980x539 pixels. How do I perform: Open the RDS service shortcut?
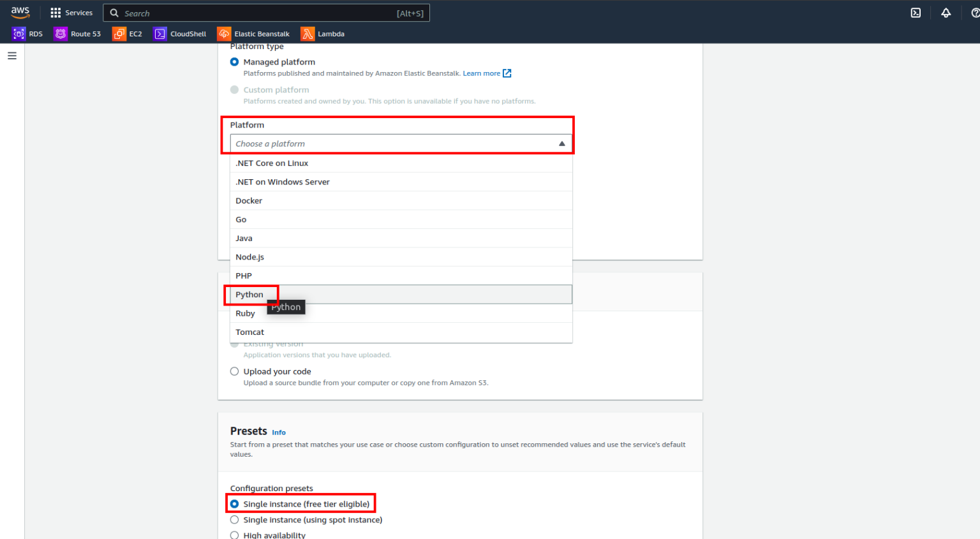pyautogui.click(x=28, y=33)
